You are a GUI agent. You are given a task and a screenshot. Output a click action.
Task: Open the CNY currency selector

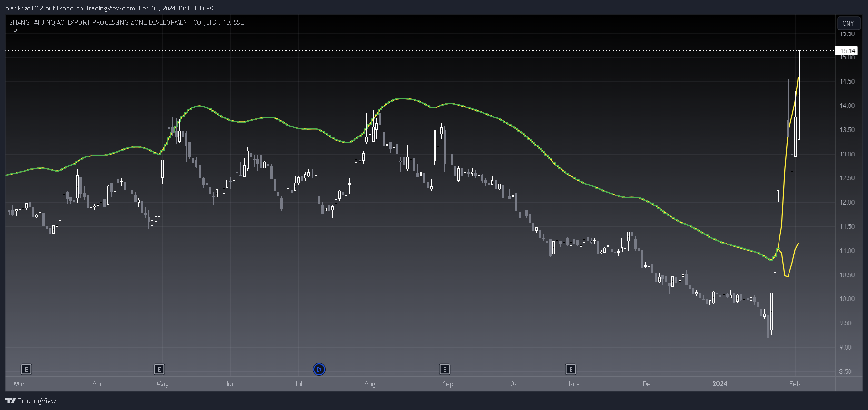(848, 23)
